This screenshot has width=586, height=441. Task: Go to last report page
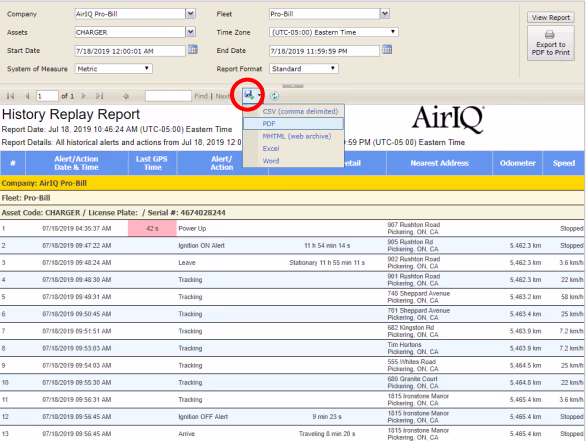(x=99, y=96)
